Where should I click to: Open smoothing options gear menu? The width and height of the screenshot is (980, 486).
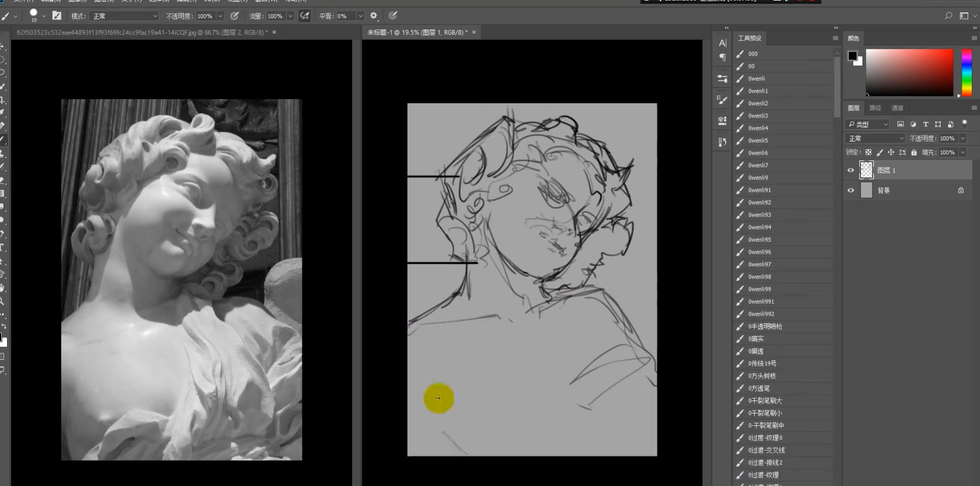coord(373,16)
